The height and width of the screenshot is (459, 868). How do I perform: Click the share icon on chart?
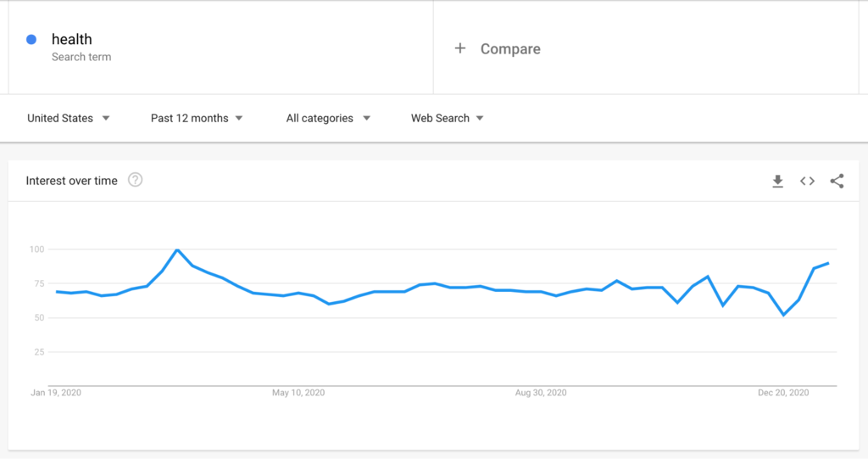[837, 181]
